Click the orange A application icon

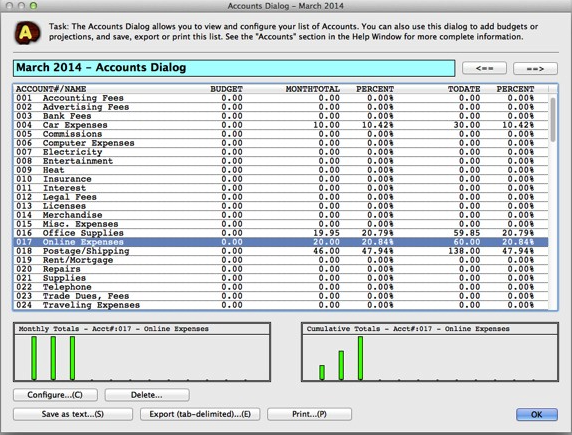coord(27,33)
